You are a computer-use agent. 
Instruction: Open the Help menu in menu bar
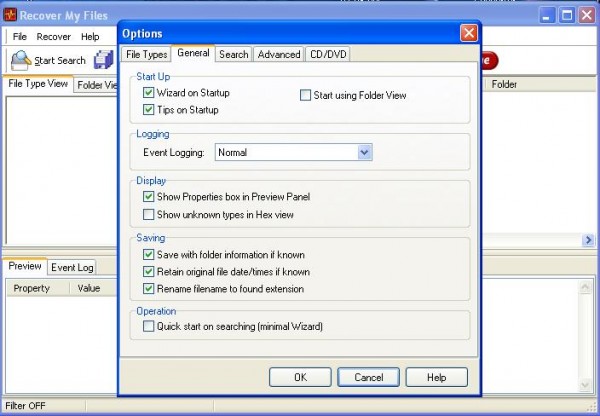point(90,37)
